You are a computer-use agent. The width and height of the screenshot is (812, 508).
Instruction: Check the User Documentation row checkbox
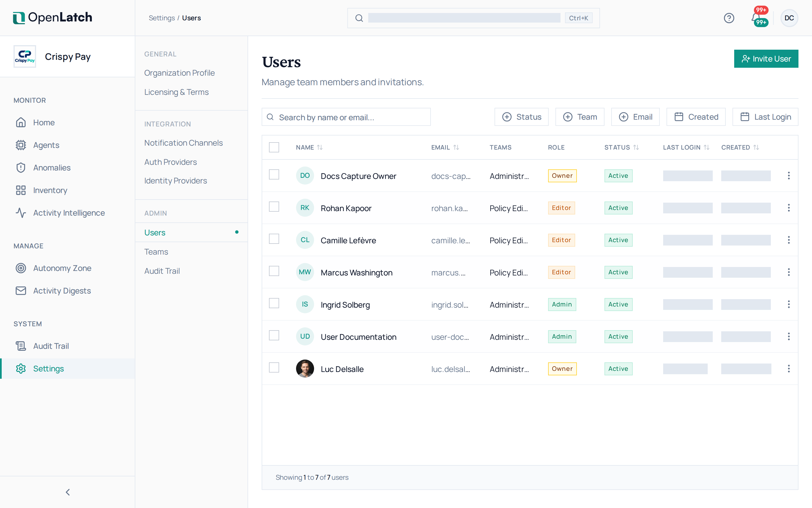pos(274,335)
